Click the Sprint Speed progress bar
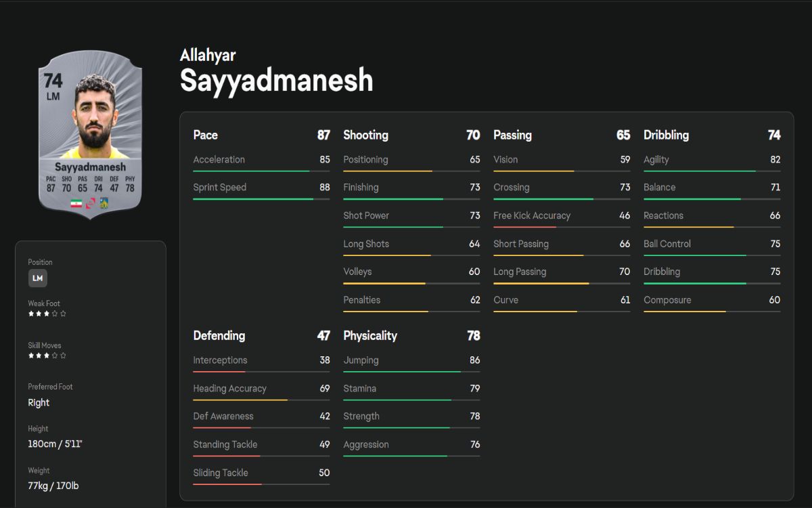812x508 pixels. coord(261,199)
